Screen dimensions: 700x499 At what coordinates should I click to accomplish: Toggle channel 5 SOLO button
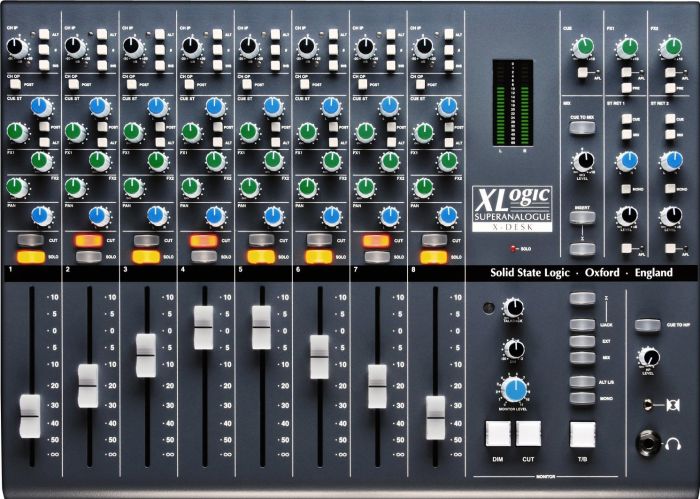[261, 257]
